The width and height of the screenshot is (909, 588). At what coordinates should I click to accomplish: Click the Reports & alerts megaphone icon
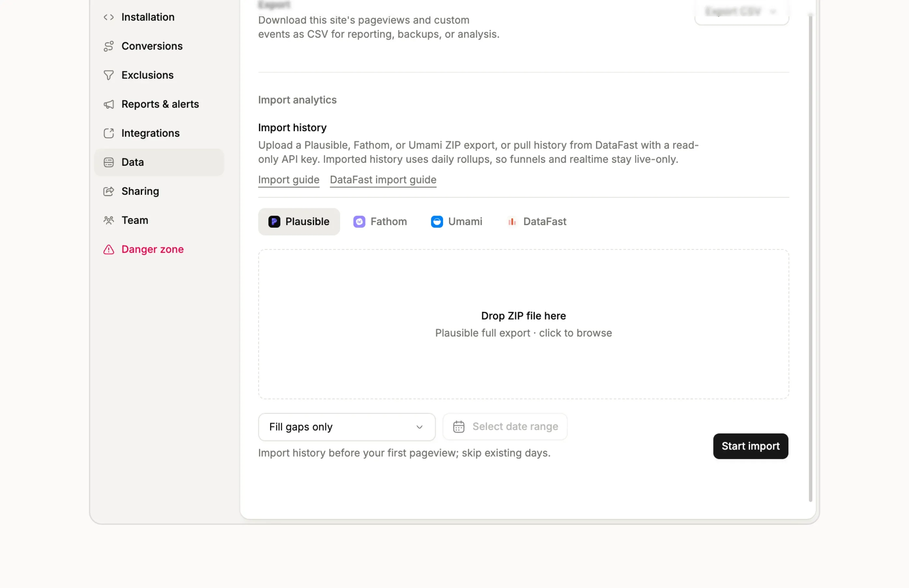(108, 104)
